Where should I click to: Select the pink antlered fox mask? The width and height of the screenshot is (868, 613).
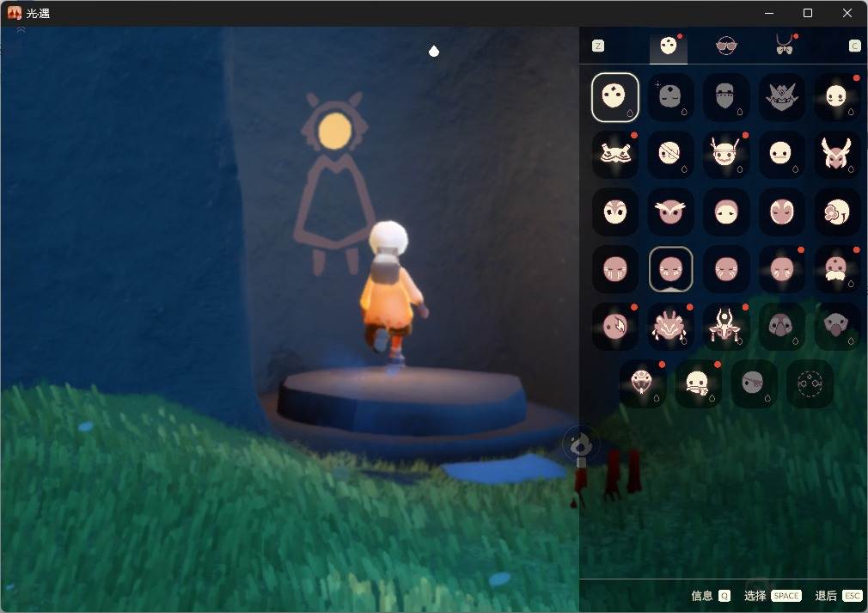pos(837,154)
